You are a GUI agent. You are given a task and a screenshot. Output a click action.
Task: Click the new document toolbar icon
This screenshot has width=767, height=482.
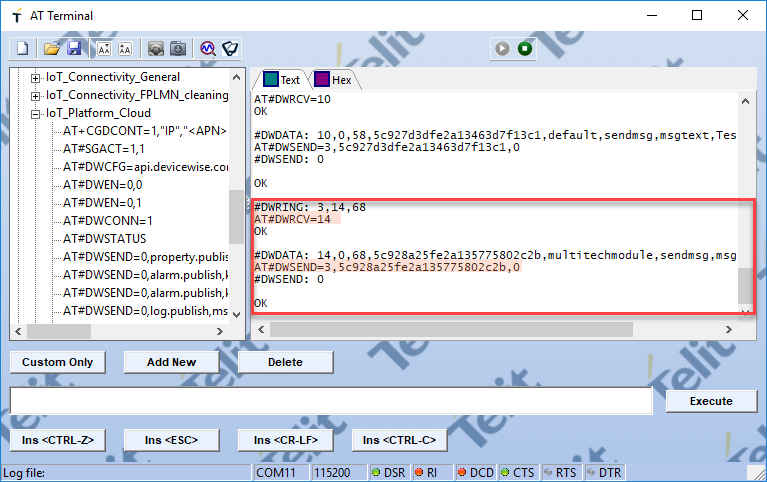(x=22, y=48)
